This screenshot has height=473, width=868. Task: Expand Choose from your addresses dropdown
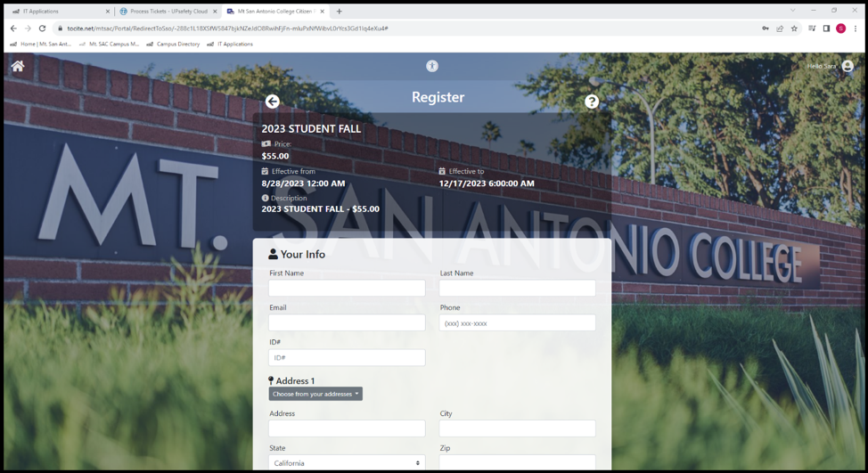pyautogui.click(x=315, y=394)
